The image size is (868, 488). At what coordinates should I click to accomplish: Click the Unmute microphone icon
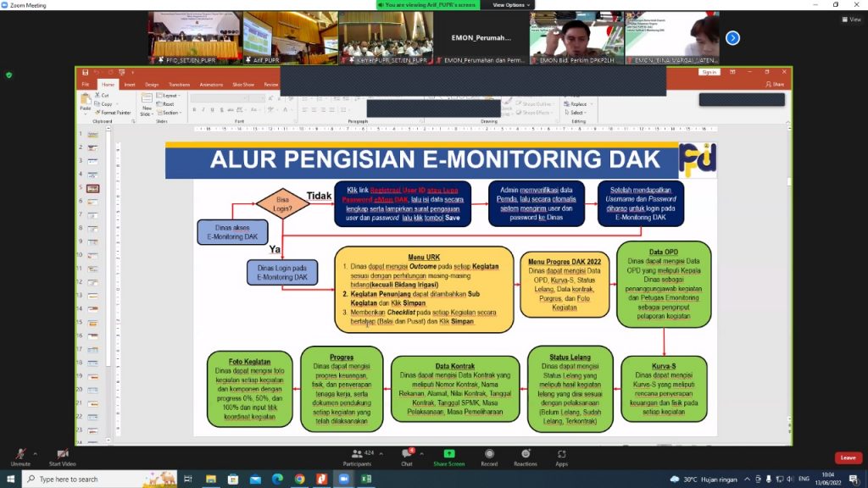point(19,455)
